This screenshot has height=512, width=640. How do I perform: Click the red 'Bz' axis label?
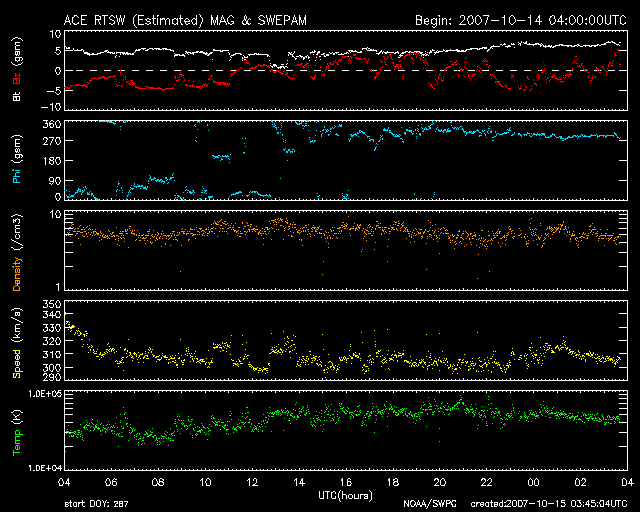click(x=17, y=78)
